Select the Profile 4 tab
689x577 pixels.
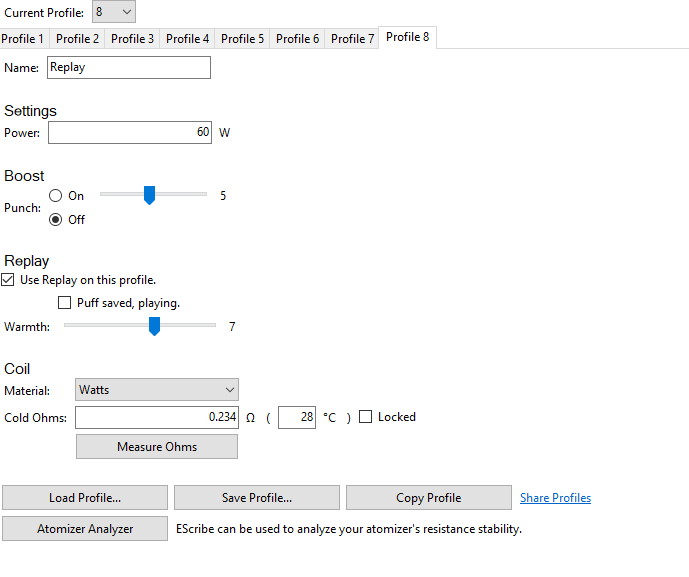[x=187, y=39]
